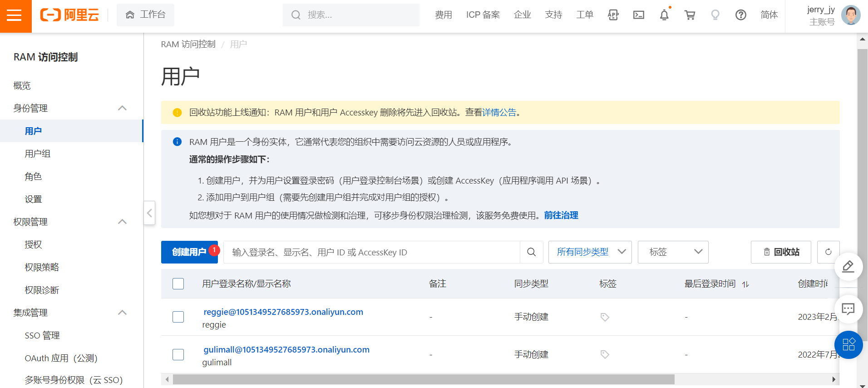Click the tag icon in reggie row

pyautogui.click(x=605, y=317)
